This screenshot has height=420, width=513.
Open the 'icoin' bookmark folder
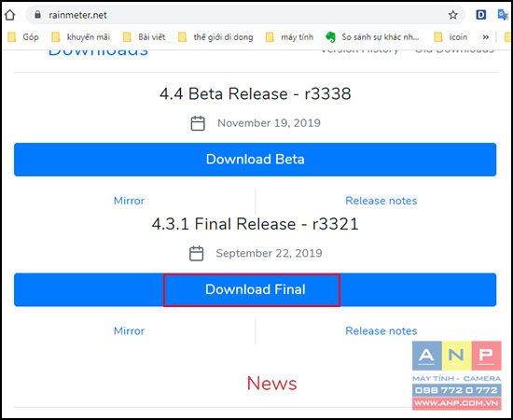pos(451,37)
